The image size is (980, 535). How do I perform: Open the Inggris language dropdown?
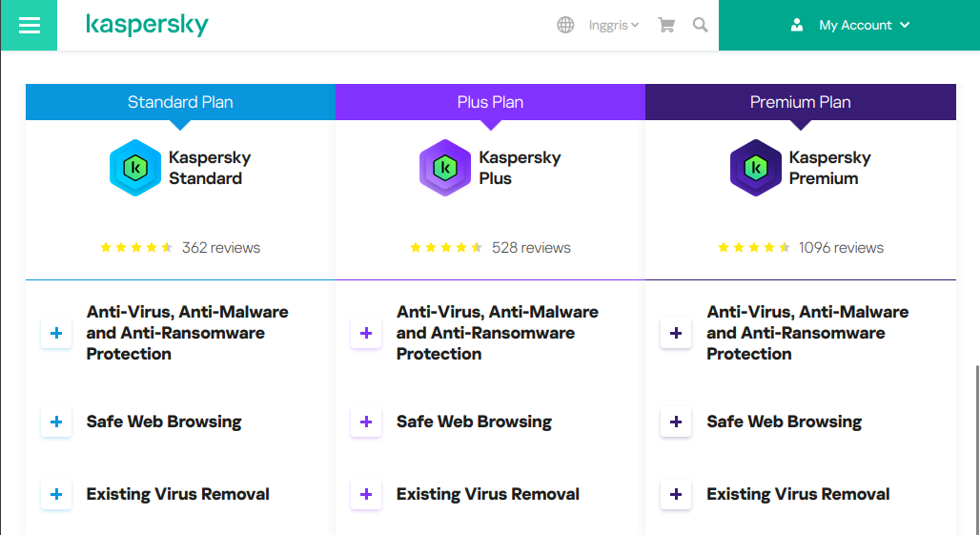[x=613, y=25]
